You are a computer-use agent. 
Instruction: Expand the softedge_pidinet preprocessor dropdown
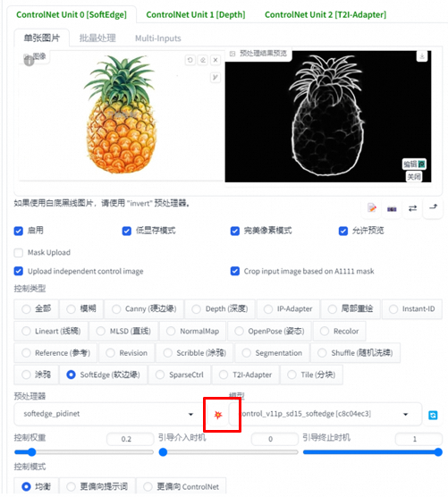click(x=108, y=414)
